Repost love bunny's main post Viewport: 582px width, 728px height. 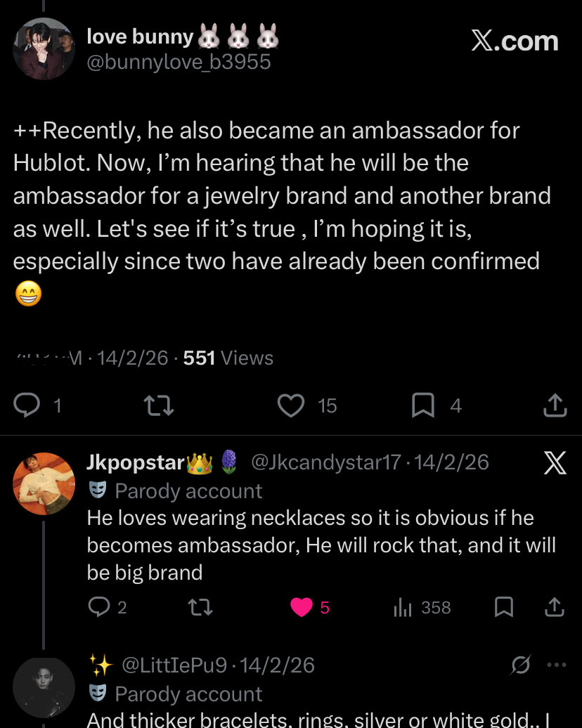(x=159, y=405)
